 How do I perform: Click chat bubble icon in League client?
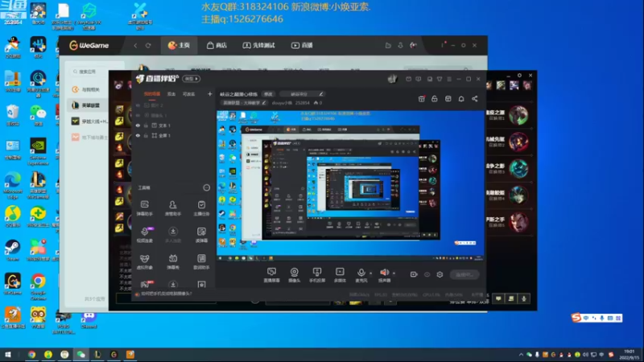tap(498, 298)
